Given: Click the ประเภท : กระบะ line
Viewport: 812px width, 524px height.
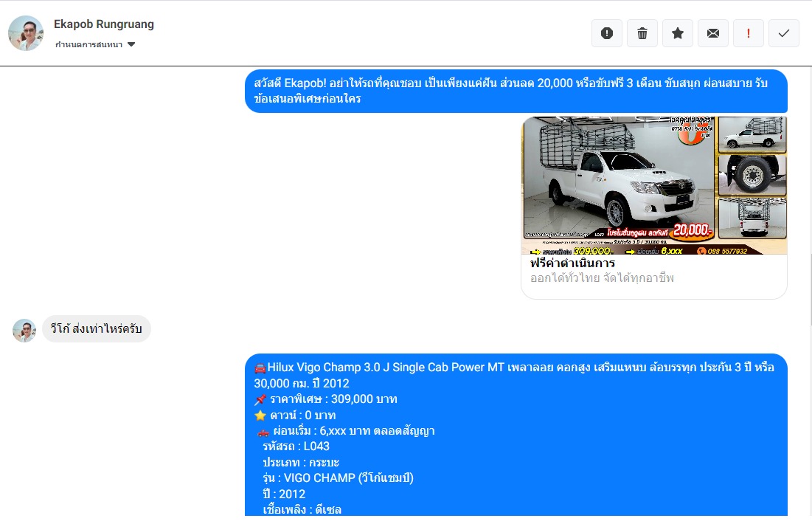Looking at the screenshot, I should tap(301, 462).
